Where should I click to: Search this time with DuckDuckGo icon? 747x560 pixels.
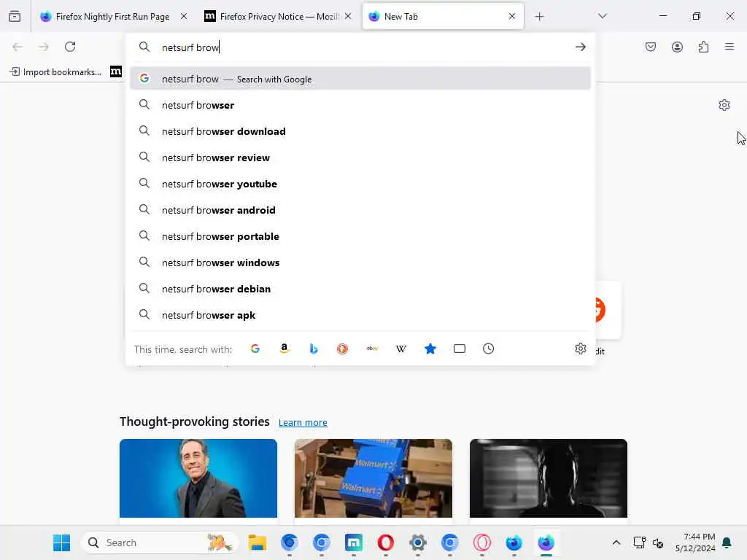(x=343, y=349)
